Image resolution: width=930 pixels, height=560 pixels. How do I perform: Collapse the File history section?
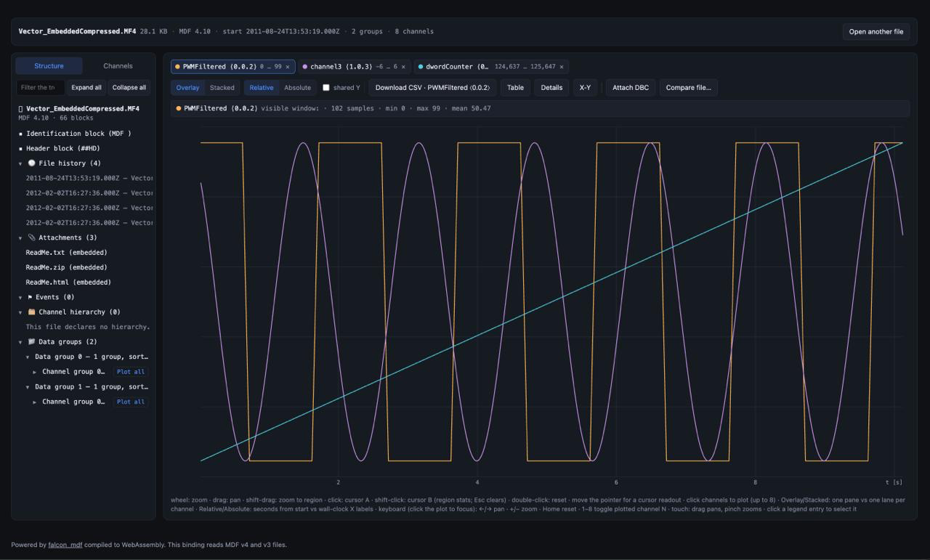(20, 164)
